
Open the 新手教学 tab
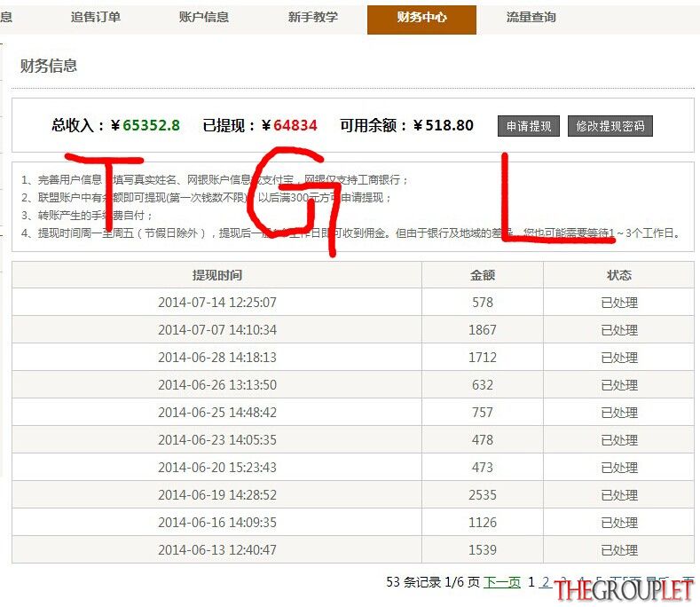[312, 18]
